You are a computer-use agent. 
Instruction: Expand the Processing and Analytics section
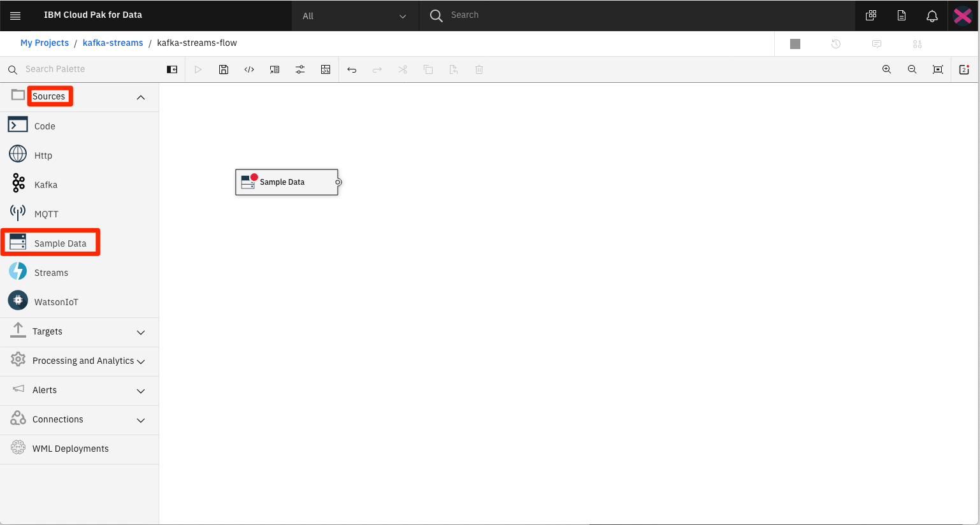(80, 361)
